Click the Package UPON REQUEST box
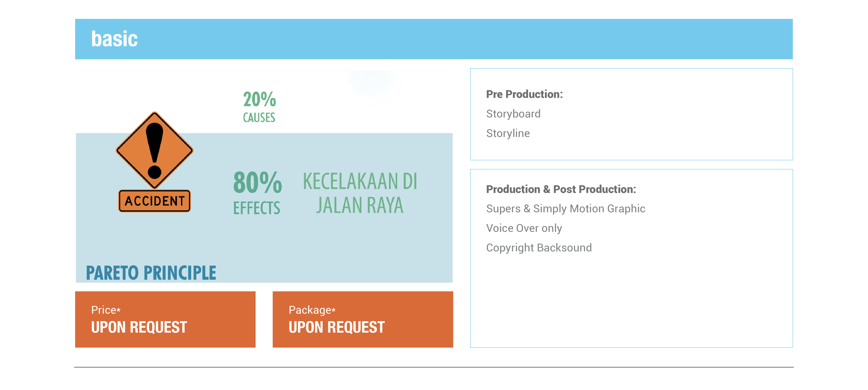The width and height of the screenshot is (868, 390). 362,319
